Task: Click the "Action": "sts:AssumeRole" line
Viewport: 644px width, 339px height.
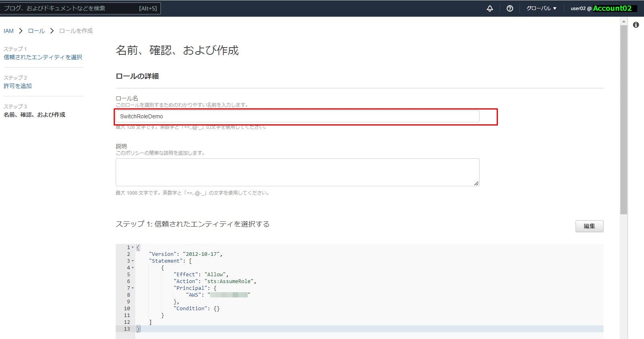Action: coord(215,281)
